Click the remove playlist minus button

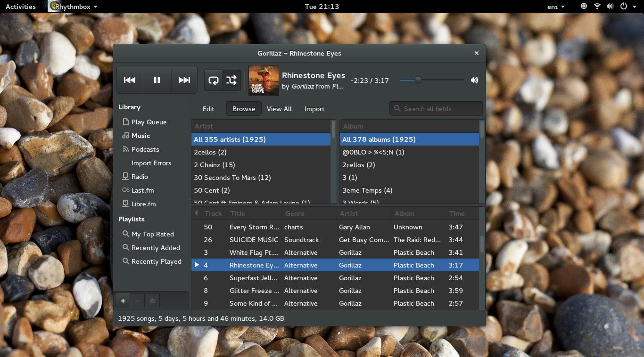[137, 301]
